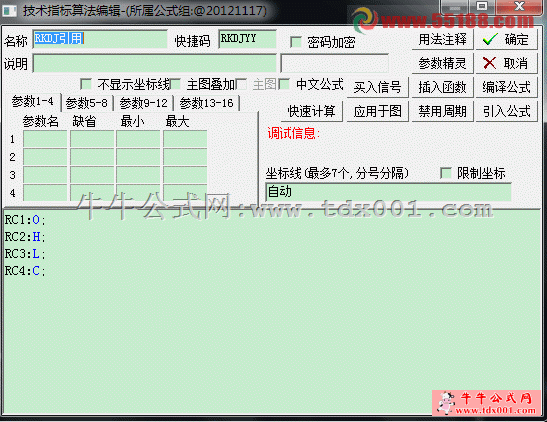Toggle 密码加密 password encryption checkbox

coord(296,43)
